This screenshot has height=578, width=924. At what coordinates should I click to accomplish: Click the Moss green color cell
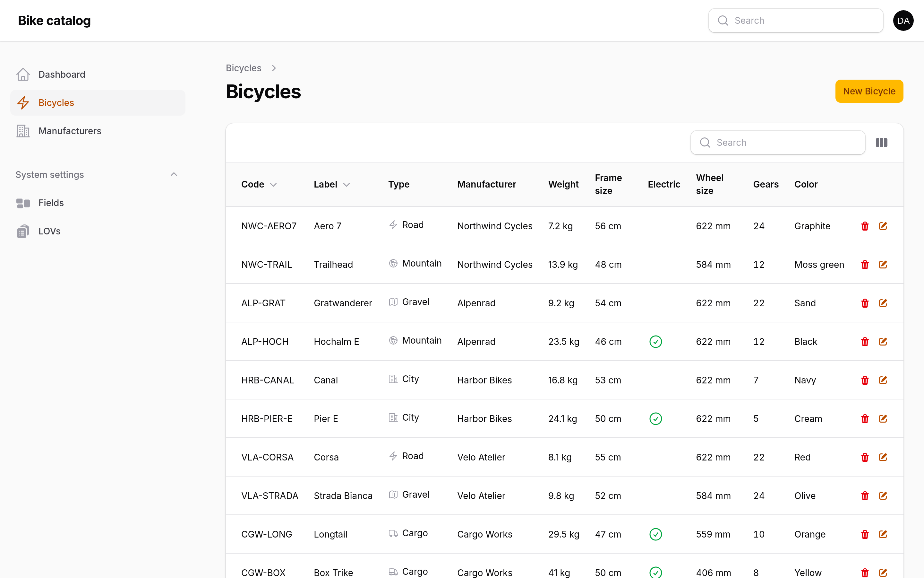[819, 265]
